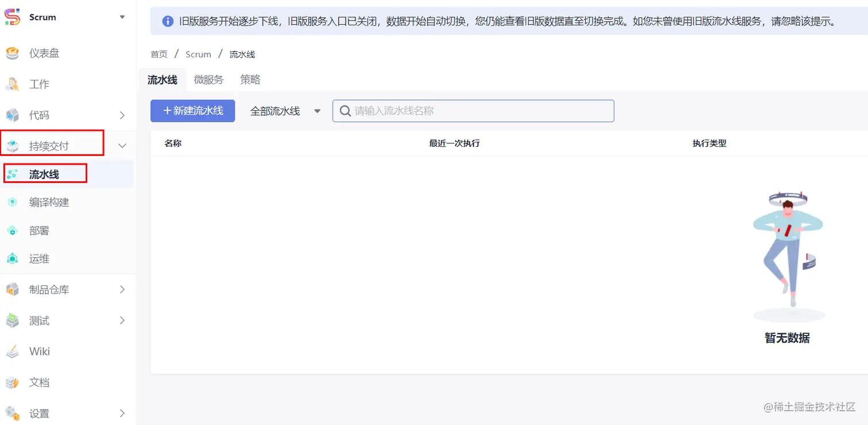Click the 新建流水线 button
The height and width of the screenshot is (425, 868).
[x=193, y=111]
